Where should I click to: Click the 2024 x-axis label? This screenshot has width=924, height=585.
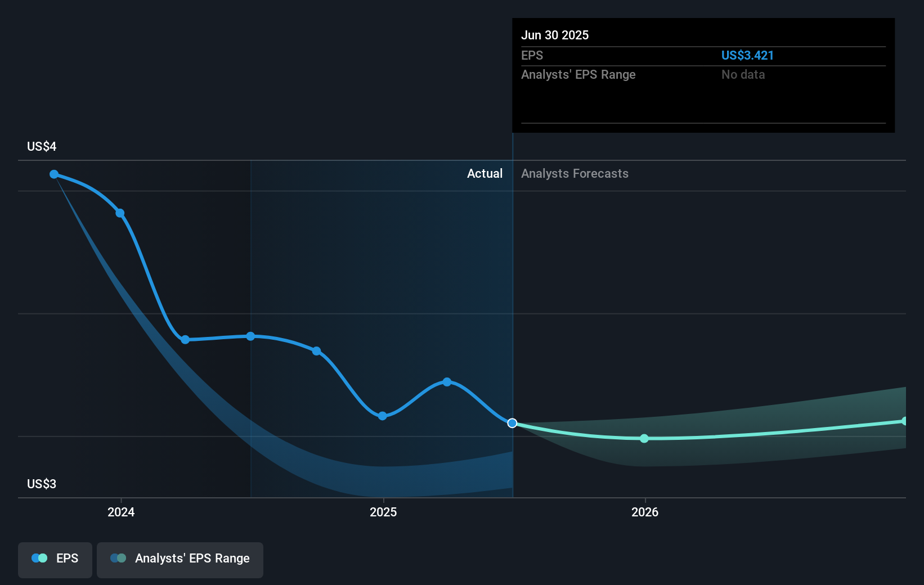pos(121,512)
